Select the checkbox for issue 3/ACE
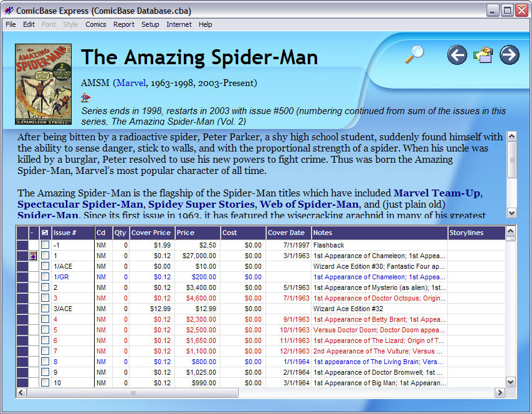This screenshot has width=532, height=414. pos(45,309)
